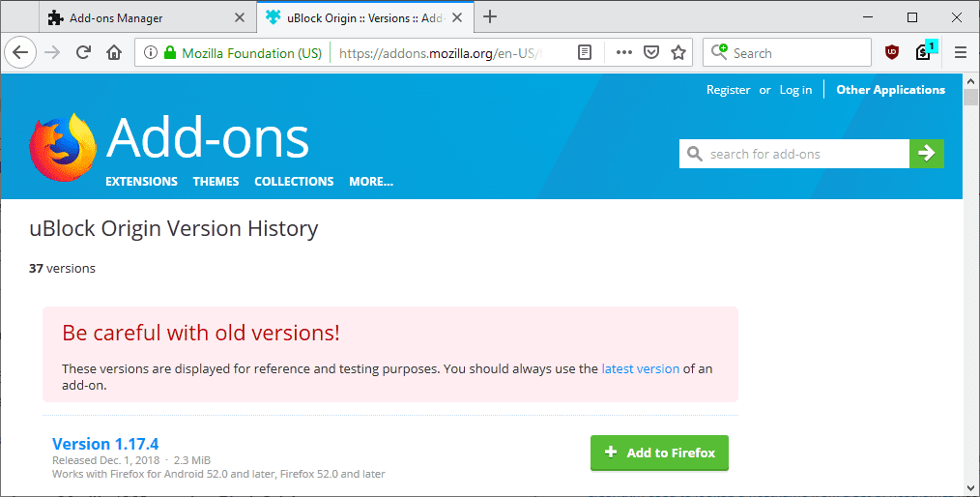The height and width of the screenshot is (497, 980).
Task: Close the uBlock Origin Versions tab
Action: 457,17
